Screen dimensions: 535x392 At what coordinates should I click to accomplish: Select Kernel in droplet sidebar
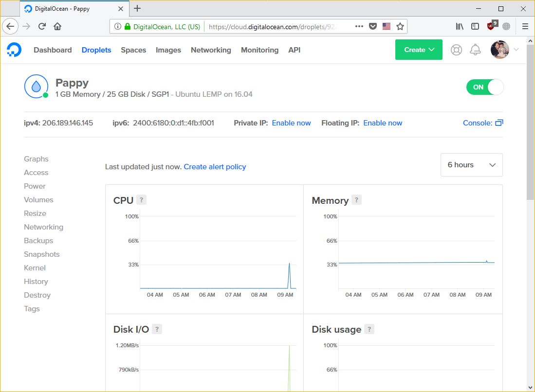tap(35, 268)
